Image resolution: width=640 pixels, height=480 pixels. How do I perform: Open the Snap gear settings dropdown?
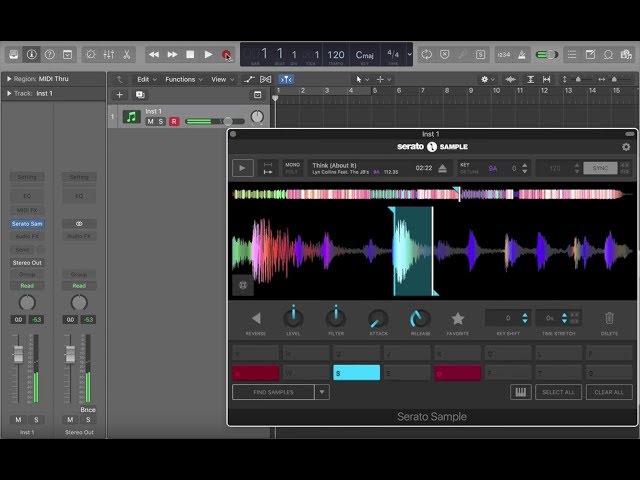click(x=487, y=80)
